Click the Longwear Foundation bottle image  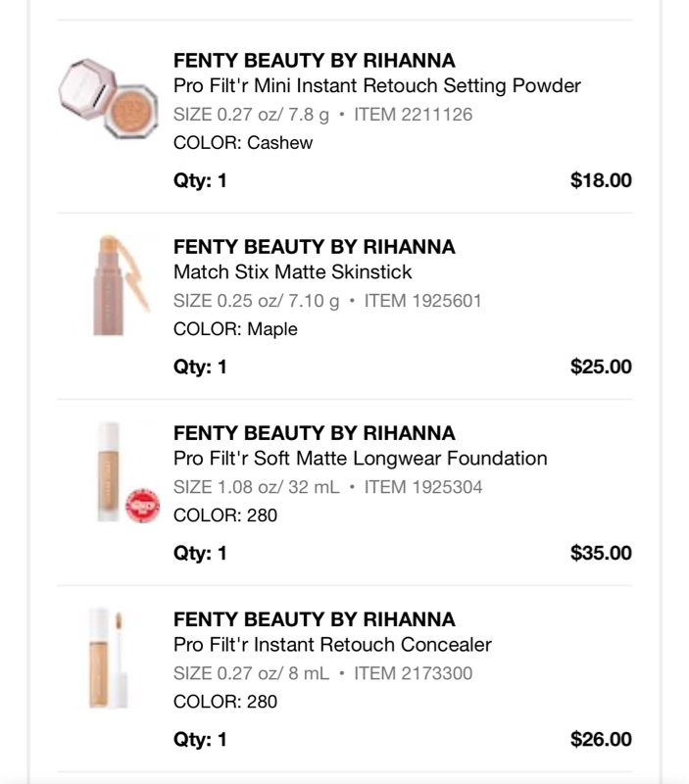pos(108,471)
